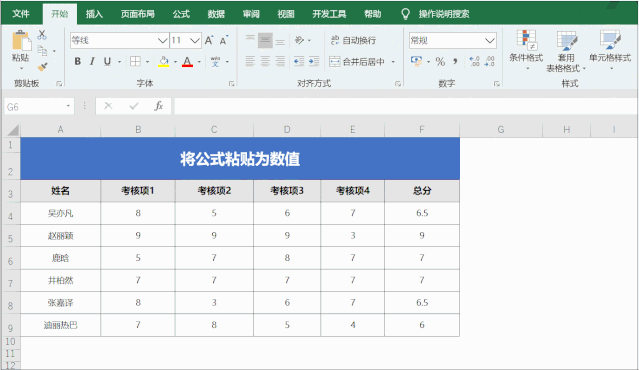
Task: Select the 总分 header cell
Action: click(x=422, y=191)
